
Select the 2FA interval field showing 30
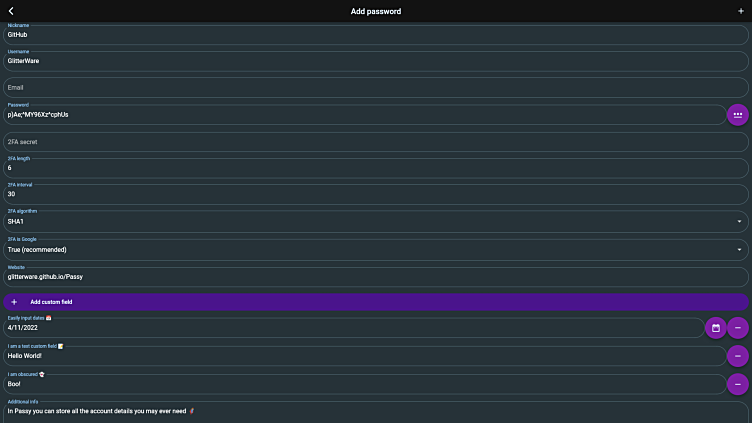[375, 194]
